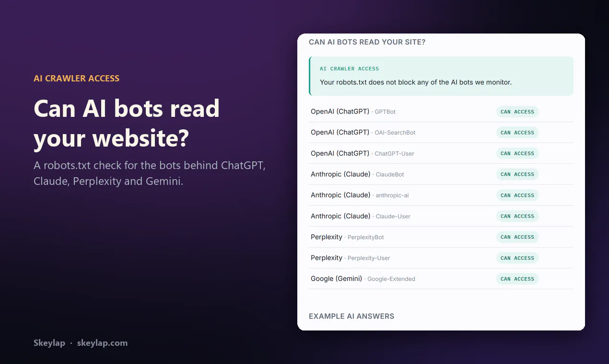The width and height of the screenshot is (609, 364).
Task: Click the "CAN AI BOTS READ YOUR SITE?" heading
Action: point(367,42)
